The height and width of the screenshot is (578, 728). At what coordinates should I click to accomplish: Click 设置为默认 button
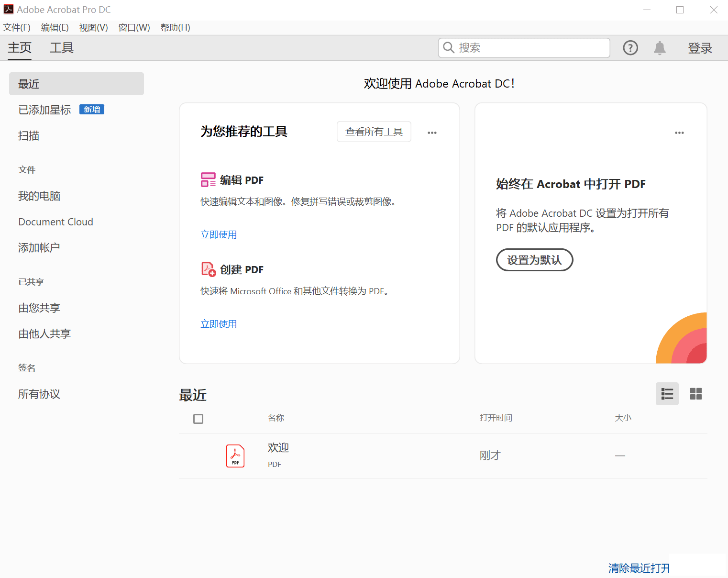(x=534, y=260)
